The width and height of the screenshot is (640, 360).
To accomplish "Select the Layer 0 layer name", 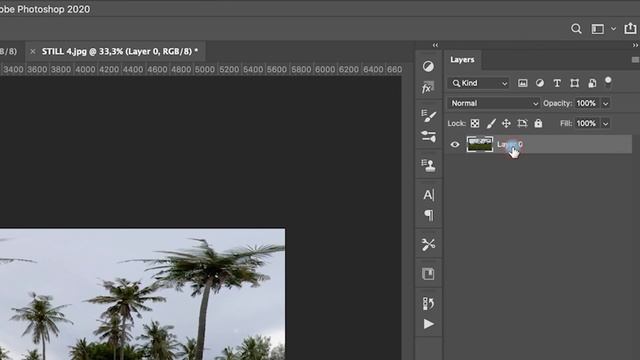I will tap(510, 144).
